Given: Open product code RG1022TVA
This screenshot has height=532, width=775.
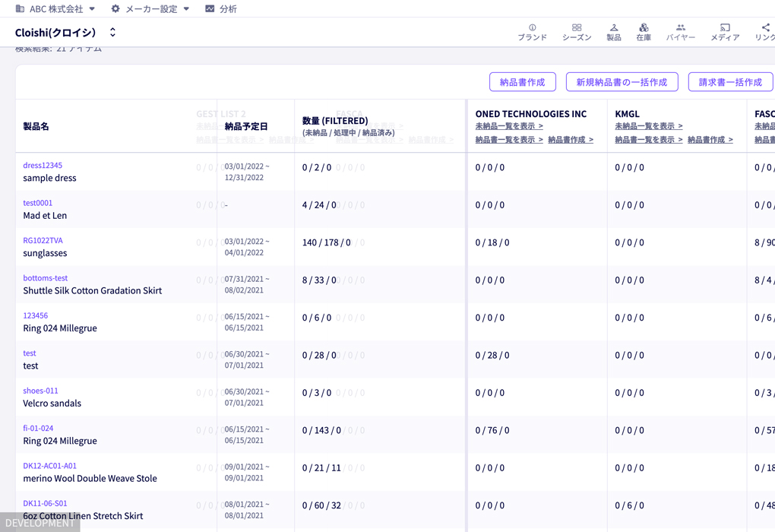Looking at the screenshot, I should [43, 240].
